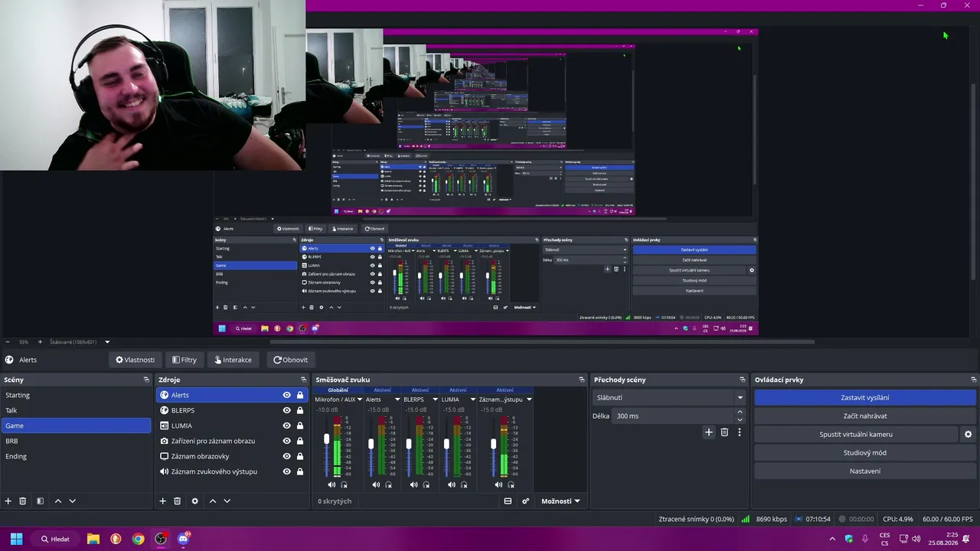Switch audio mixer layout icon

pos(508,501)
